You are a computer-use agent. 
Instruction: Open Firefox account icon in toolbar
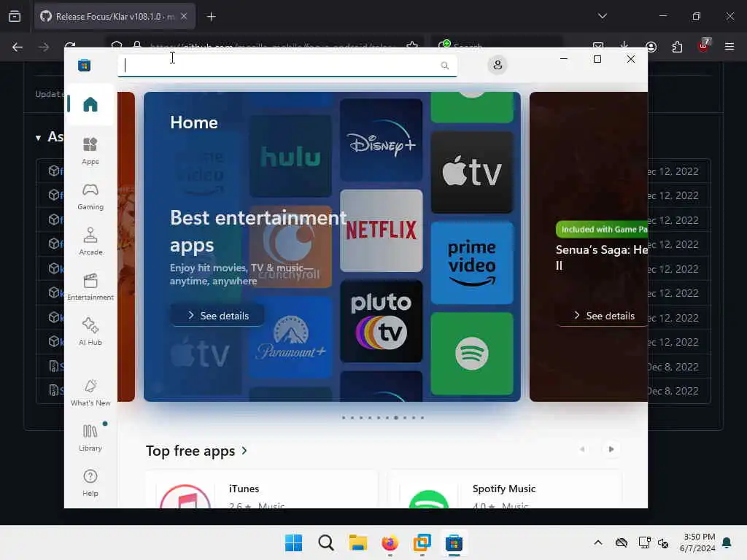point(651,47)
